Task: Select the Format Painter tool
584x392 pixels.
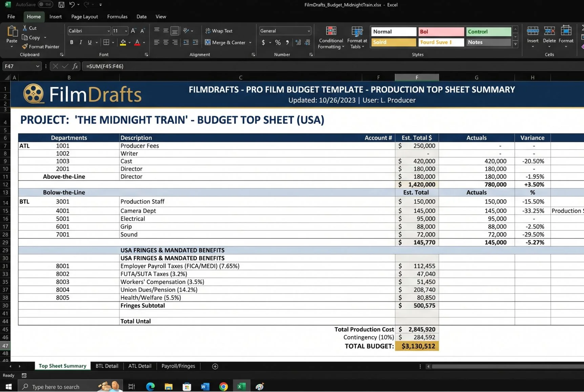Action: (x=40, y=46)
